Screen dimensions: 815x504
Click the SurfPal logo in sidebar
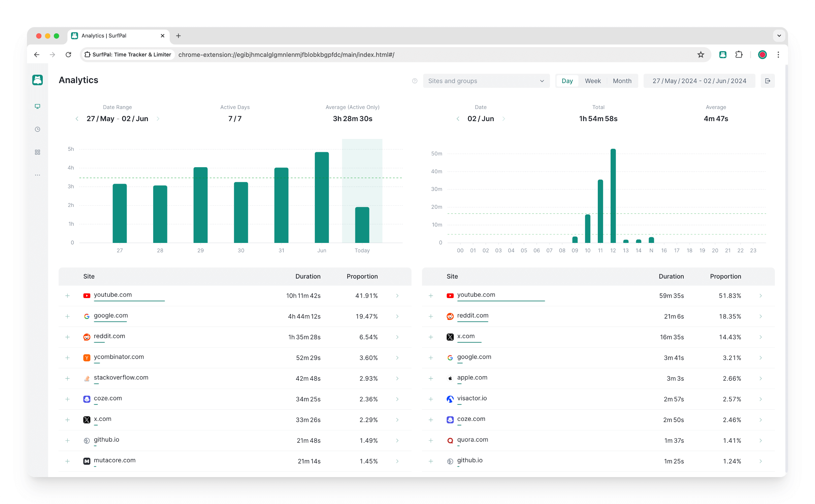37,80
